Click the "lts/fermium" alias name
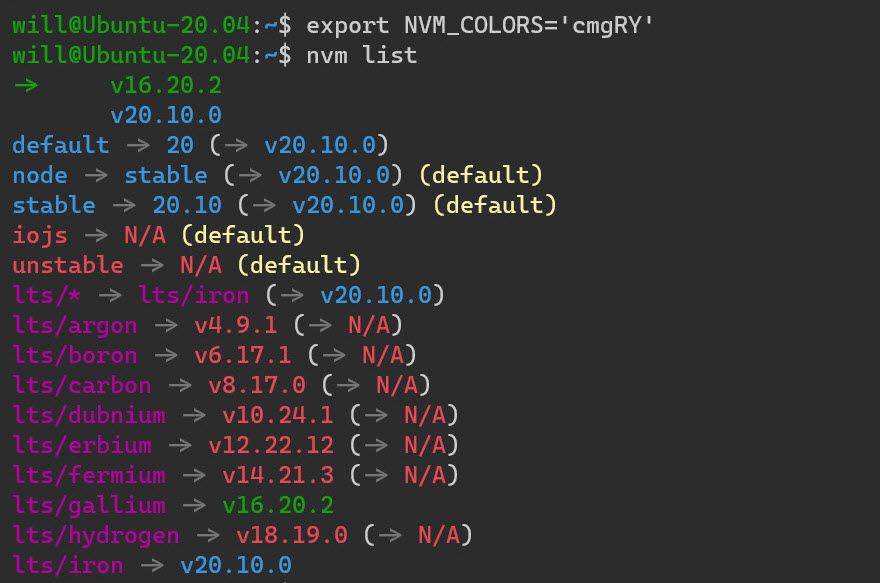 (89, 476)
